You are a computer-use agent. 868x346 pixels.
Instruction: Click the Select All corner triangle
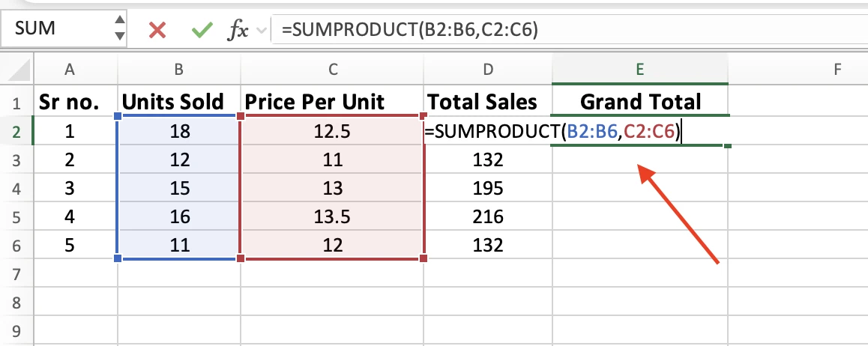18,69
